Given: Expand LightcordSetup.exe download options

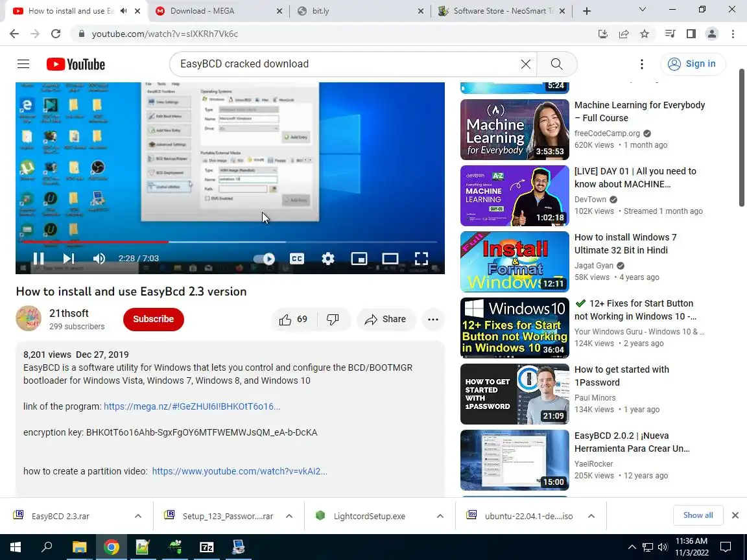Looking at the screenshot, I should [x=440, y=516].
